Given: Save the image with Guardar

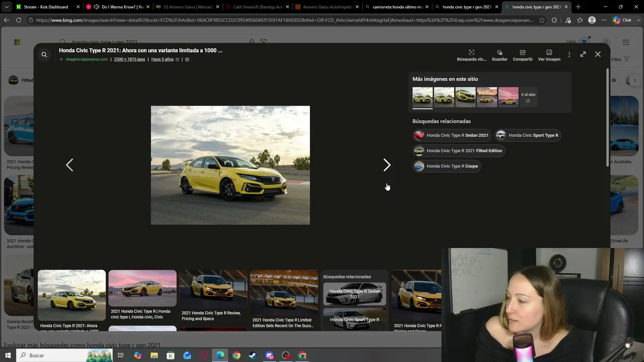Looking at the screenshot, I should pos(500,55).
